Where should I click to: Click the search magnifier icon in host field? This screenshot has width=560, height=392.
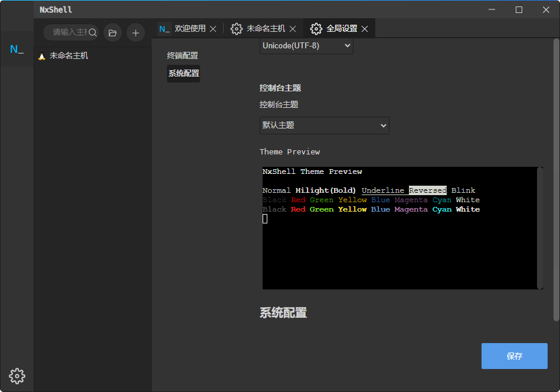[x=93, y=33]
